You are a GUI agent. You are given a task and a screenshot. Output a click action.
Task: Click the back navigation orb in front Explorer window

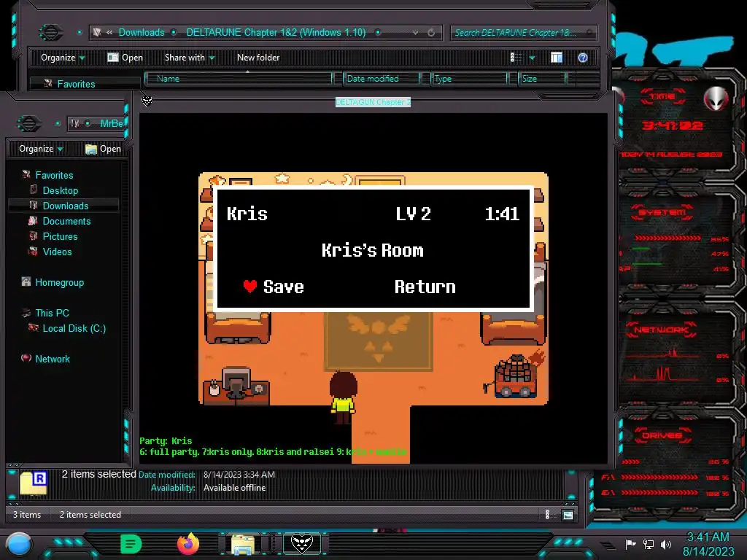coord(29,124)
